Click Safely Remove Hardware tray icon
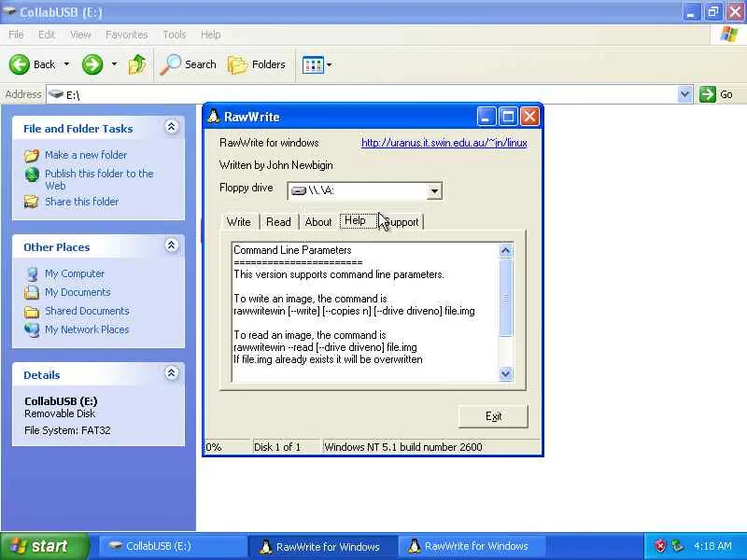 (x=676, y=546)
